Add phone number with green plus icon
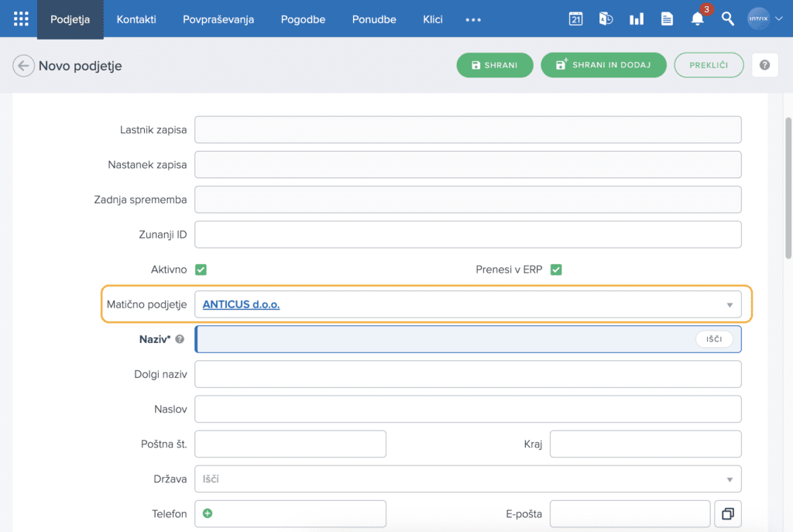The width and height of the screenshot is (793, 532). (x=208, y=513)
